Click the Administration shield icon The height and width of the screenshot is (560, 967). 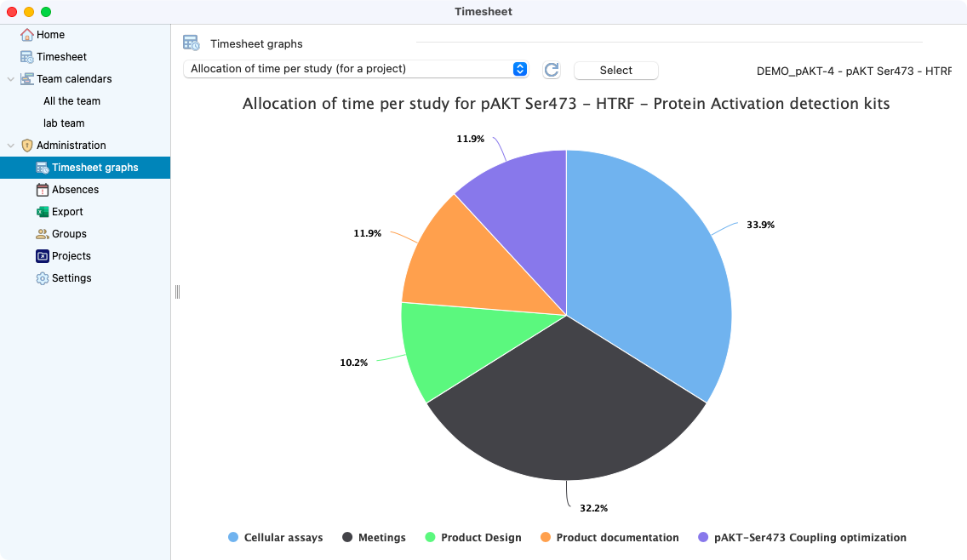(26, 146)
